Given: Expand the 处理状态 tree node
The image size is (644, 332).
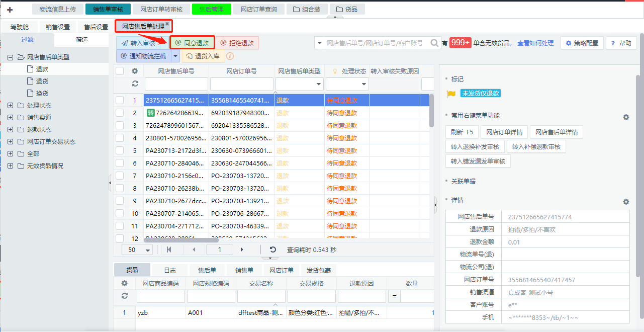Looking at the screenshot, I should tap(11, 106).
